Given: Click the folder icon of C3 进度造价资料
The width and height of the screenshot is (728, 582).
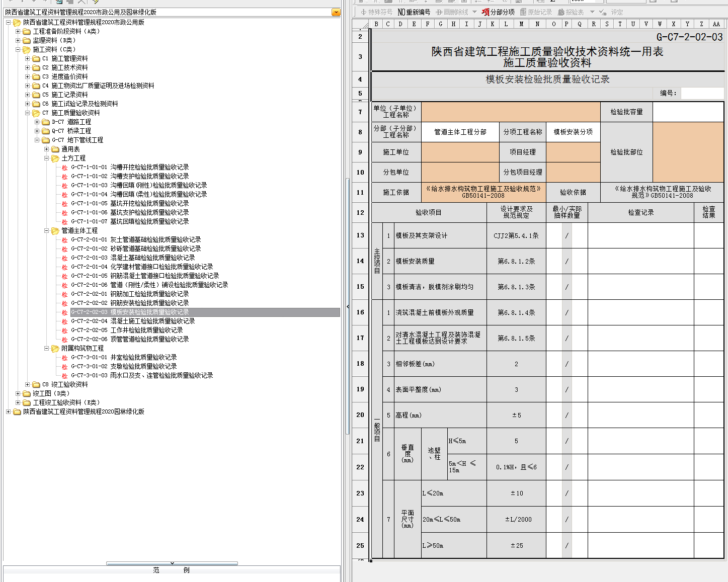Looking at the screenshot, I should 36,76.
